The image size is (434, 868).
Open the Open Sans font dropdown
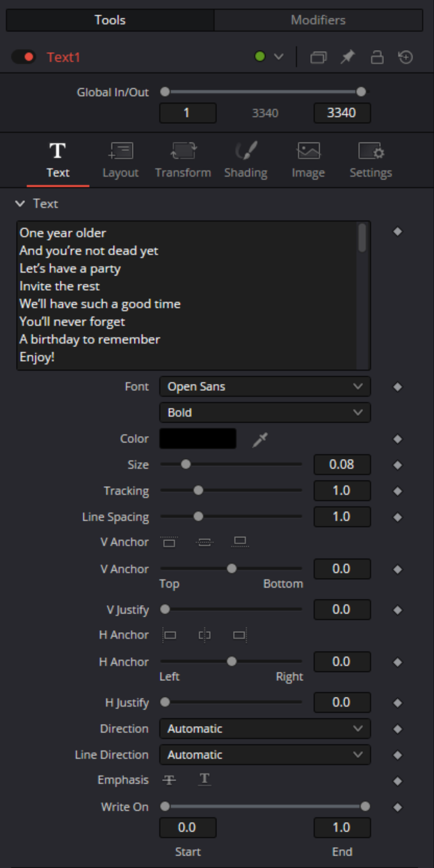(x=264, y=387)
